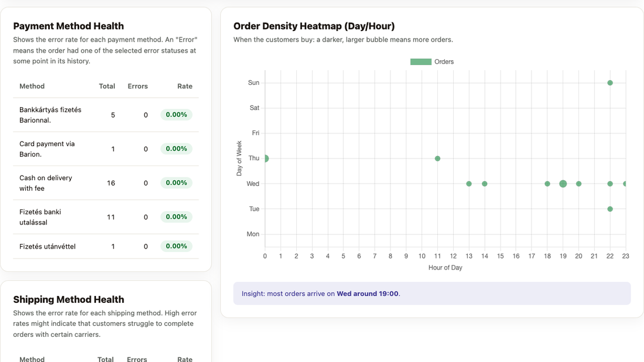Click the 0.00% badge for Cash on delivery

click(x=176, y=182)
